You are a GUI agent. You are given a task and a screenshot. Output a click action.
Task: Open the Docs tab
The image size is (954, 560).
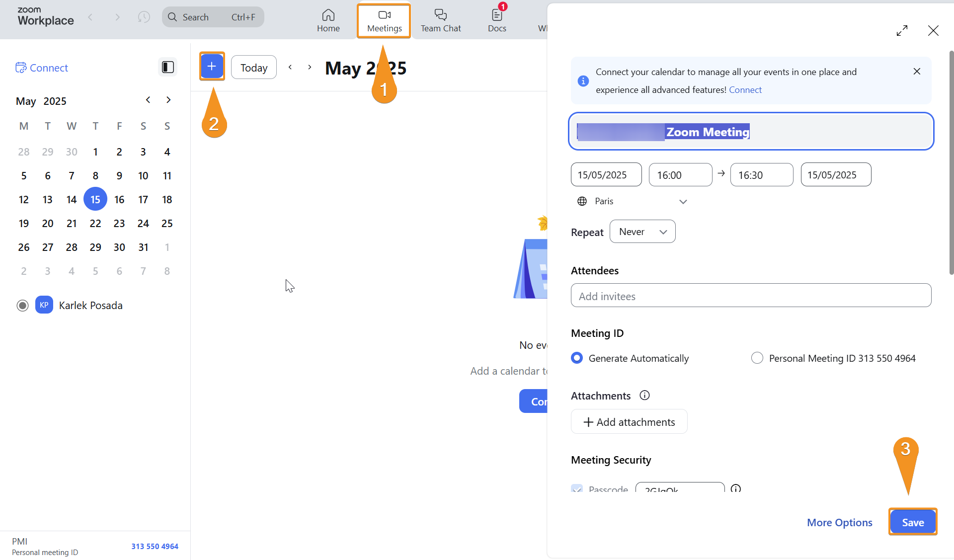coord(497,20)
